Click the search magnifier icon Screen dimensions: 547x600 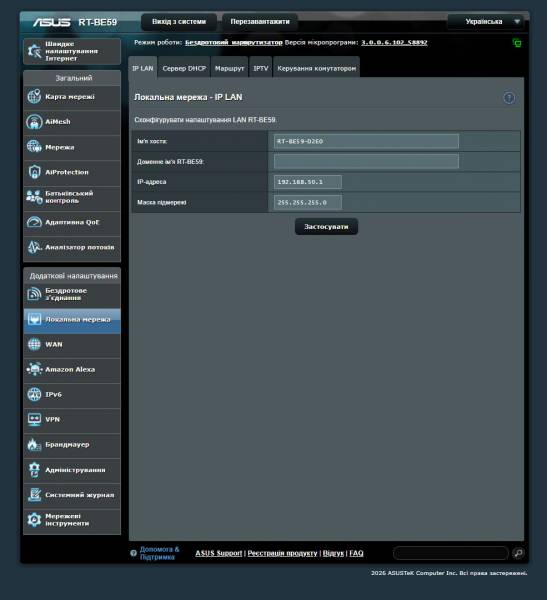[518, 553]
